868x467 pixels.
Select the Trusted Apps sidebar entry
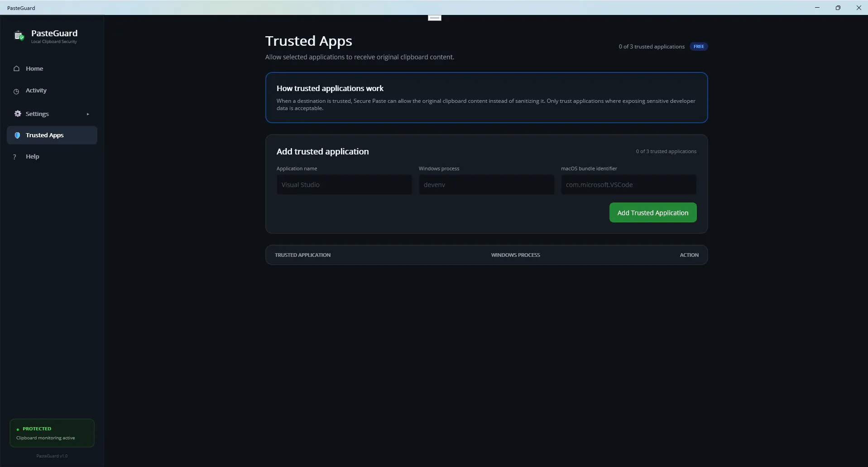tap(52, 135)
